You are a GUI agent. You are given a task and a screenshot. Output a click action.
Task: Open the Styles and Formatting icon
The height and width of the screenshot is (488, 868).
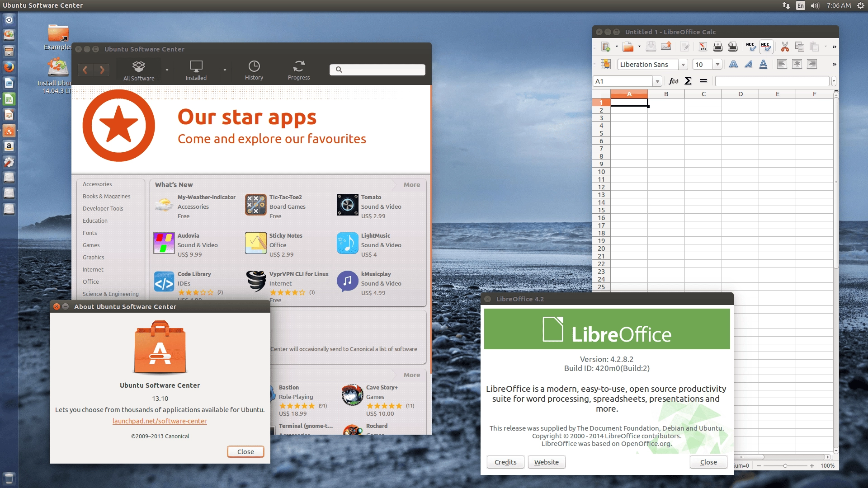point(606,64)
